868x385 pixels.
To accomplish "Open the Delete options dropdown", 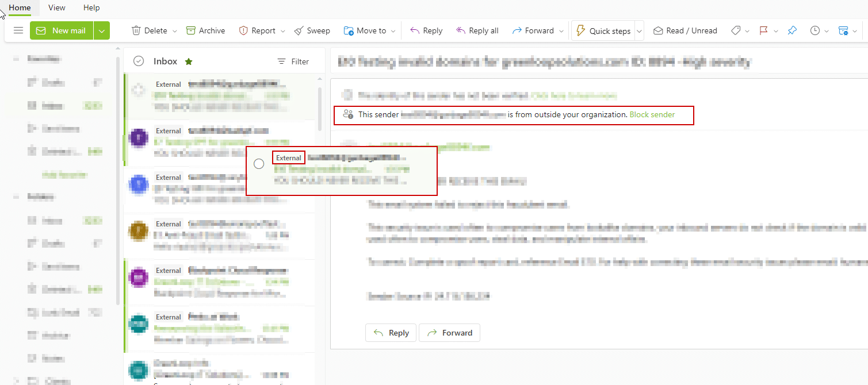I will tap(175, 31).
